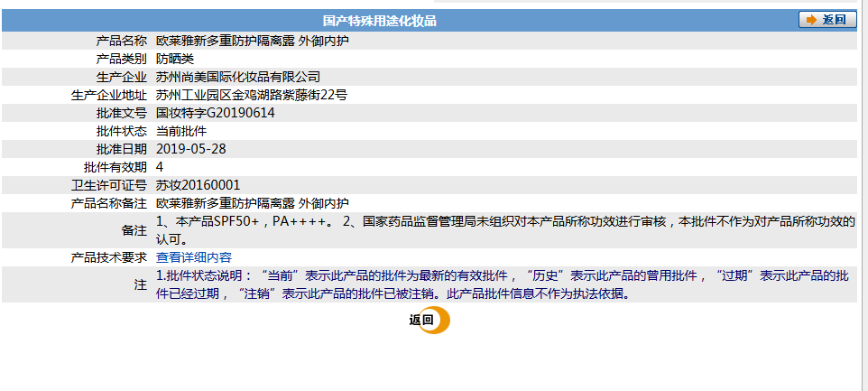Click the 注 field label

(141, 284)
